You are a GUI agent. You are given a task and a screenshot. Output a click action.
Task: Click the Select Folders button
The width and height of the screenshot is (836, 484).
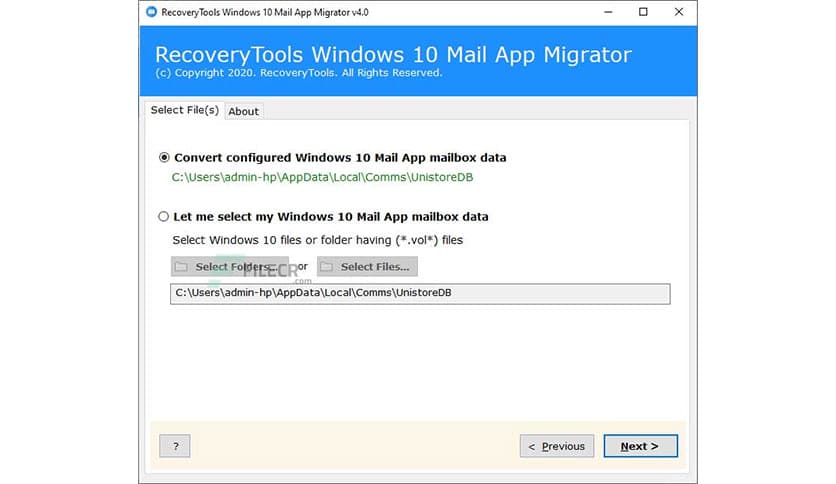(x=230, y=267)
